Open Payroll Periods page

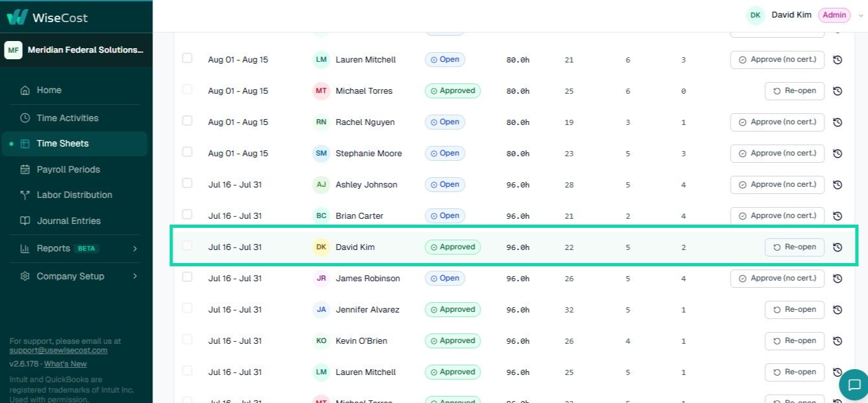tap(75, 169)
